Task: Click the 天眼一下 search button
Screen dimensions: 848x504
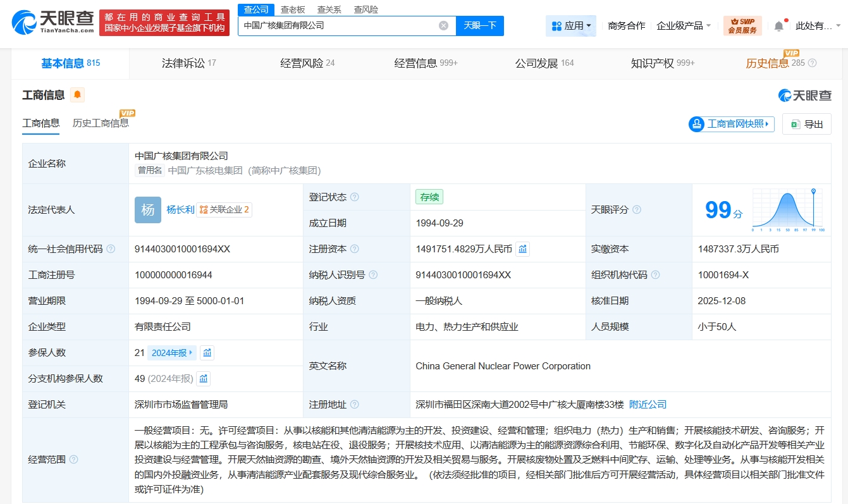Action: (480, 26)
